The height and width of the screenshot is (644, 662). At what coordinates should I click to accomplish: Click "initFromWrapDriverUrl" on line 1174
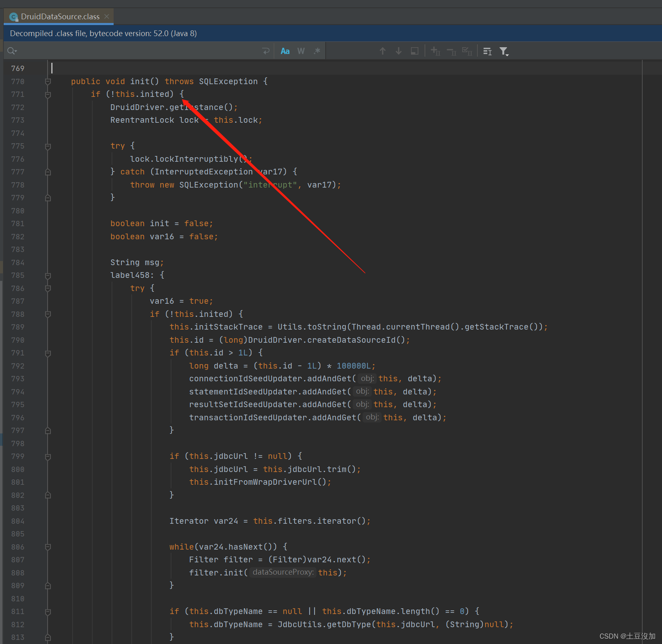265,482
